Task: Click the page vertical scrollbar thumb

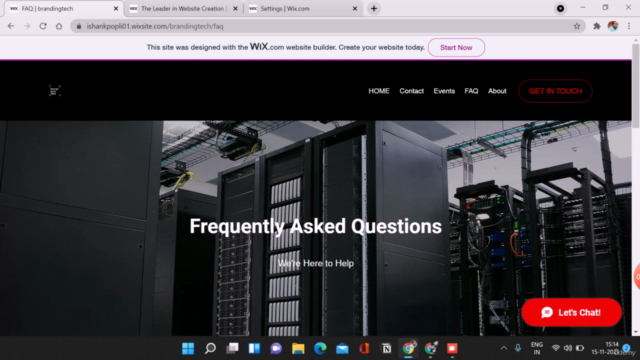Action: tap(636, 86)
